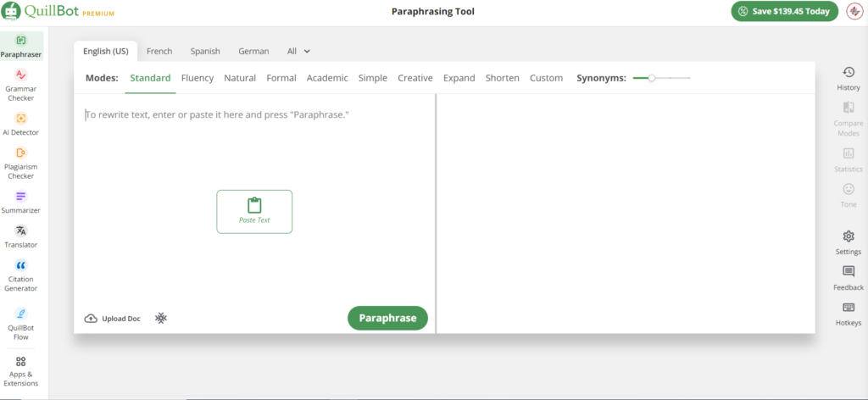Click the freeze words snowflake icon

click(x=161, y=318)
